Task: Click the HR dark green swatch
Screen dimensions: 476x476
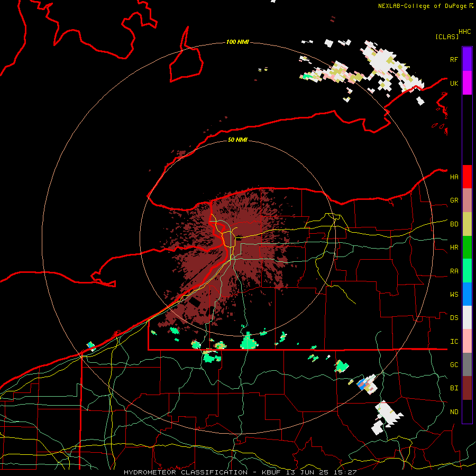Action: [467, 248]
